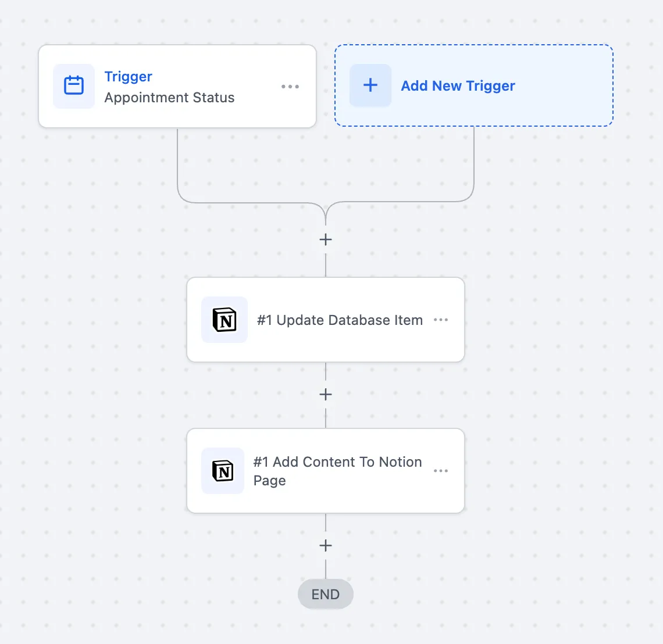Click the Notion icon beside Add Content step
The width and height of the screenshot is (663, 644).
[223, 471]
